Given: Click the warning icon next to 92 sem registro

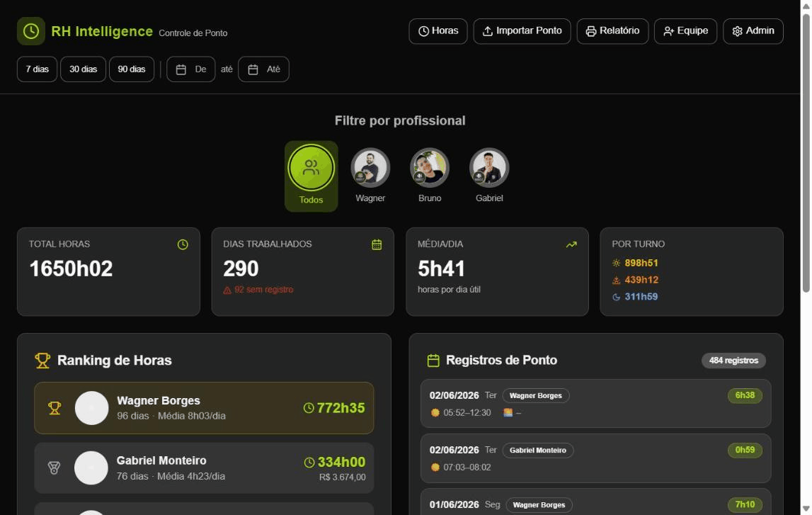Looking at the screenshot, I should [227, 290].
